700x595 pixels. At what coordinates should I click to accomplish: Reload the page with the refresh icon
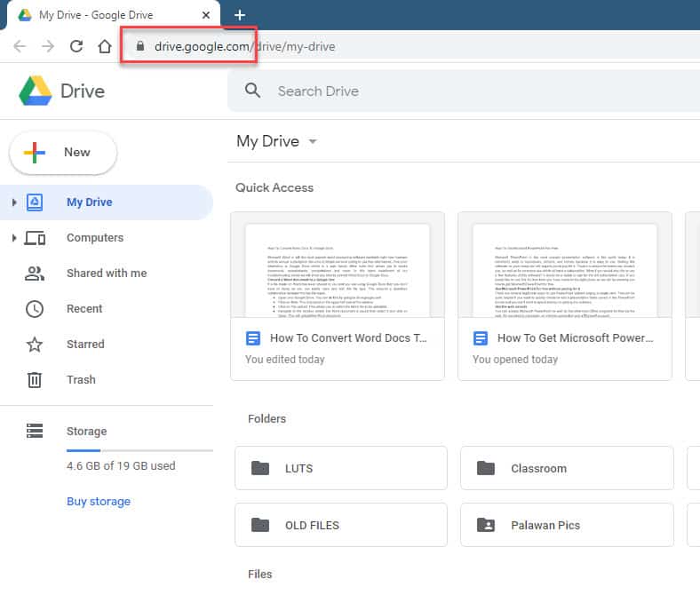[x=76, y=46]
